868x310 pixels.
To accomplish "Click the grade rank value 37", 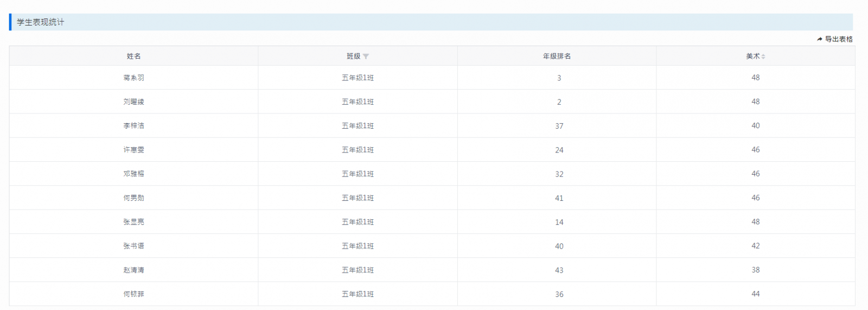I will [x=559, y=126].
